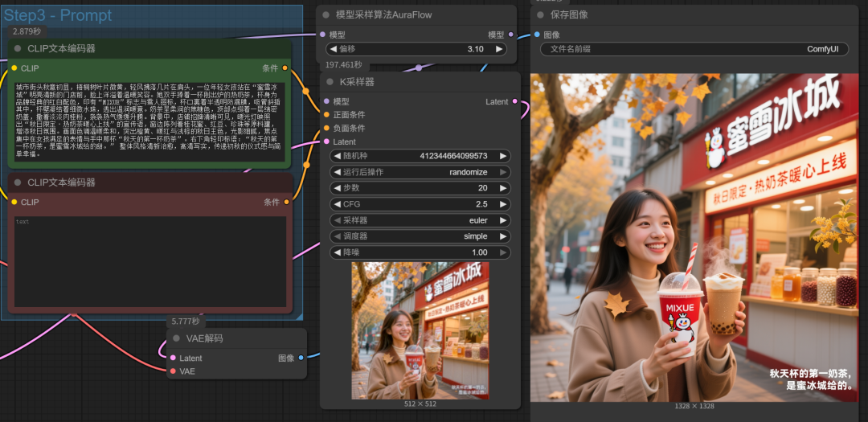The height and width of the screenshot is (422, 868).
Task: Collapse the VAE解码 node via its title dot
Action: [x=177, y=338]
